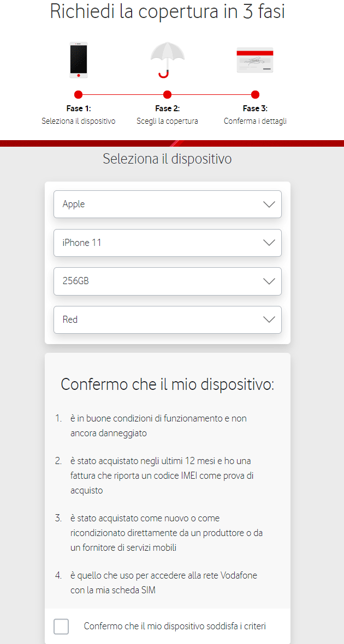The width and height of the screenshot is (344, 644).
Task: Click the red dot for Fase 2
Action: click(x=167, y=94)
